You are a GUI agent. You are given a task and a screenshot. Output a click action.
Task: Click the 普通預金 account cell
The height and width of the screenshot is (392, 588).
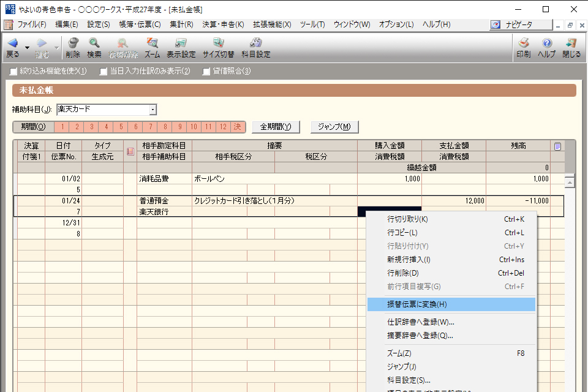(x=164, y=201)
